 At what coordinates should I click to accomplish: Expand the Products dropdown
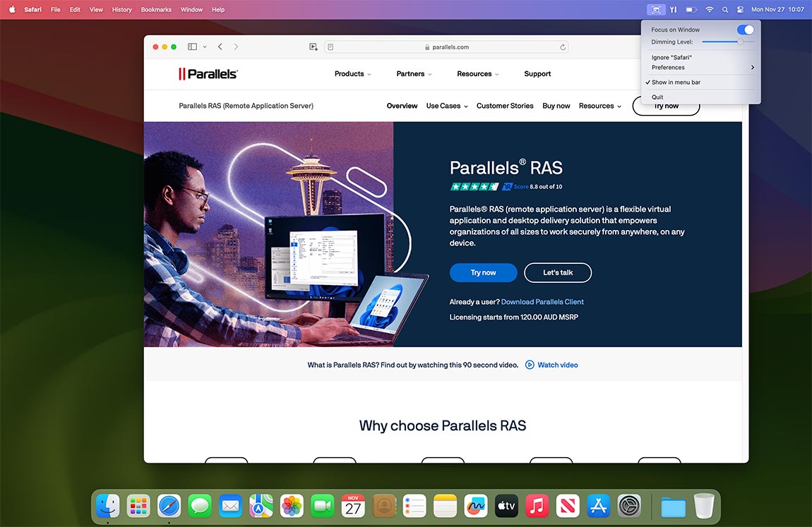pyautogui.click(x=353, y=74)
